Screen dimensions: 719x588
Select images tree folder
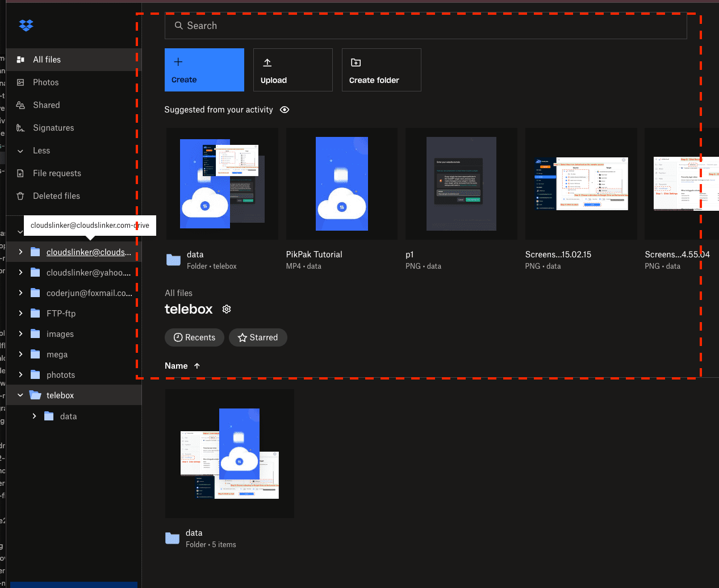(x=60, y=334)
